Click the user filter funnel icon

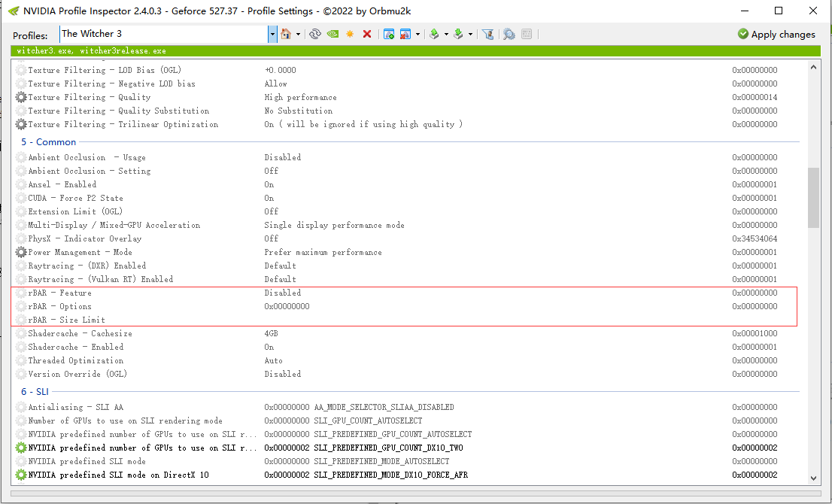(488, 34)
